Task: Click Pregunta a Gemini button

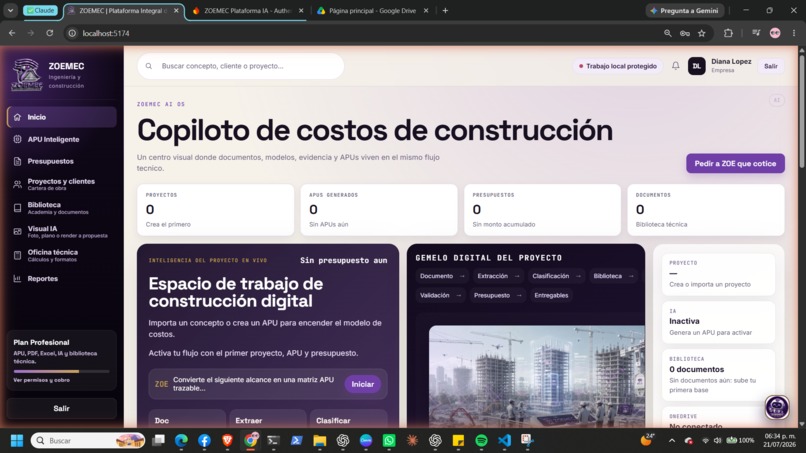Action: 684,11
